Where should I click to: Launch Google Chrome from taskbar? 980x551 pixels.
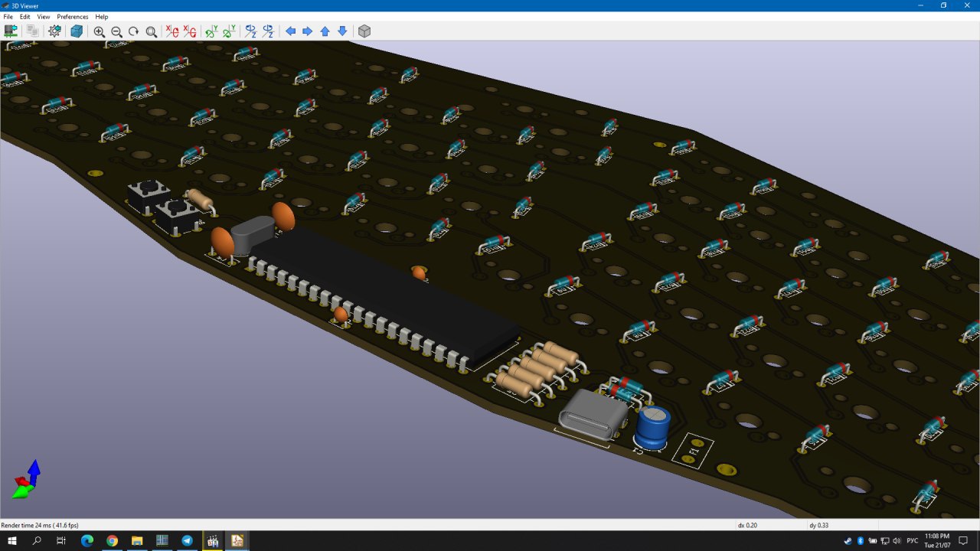[x=112, y=541]
